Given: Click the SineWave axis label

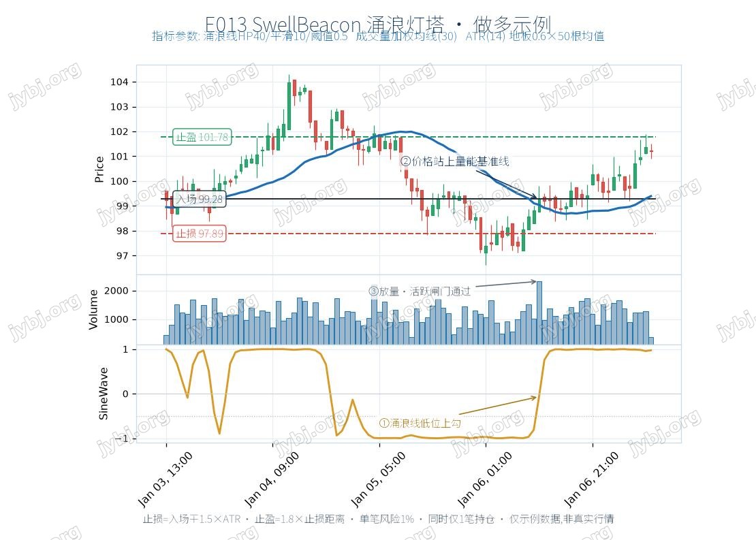Looking at the screenshot, I should click(x=103, y=394).
